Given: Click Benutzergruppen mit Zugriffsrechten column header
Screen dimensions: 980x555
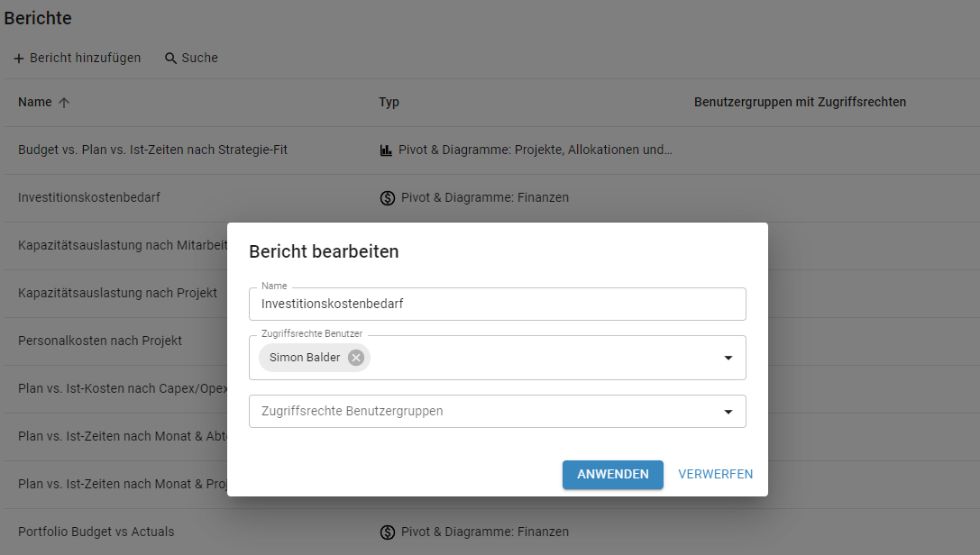Looking at the screenshot, I should coord(800,103).
